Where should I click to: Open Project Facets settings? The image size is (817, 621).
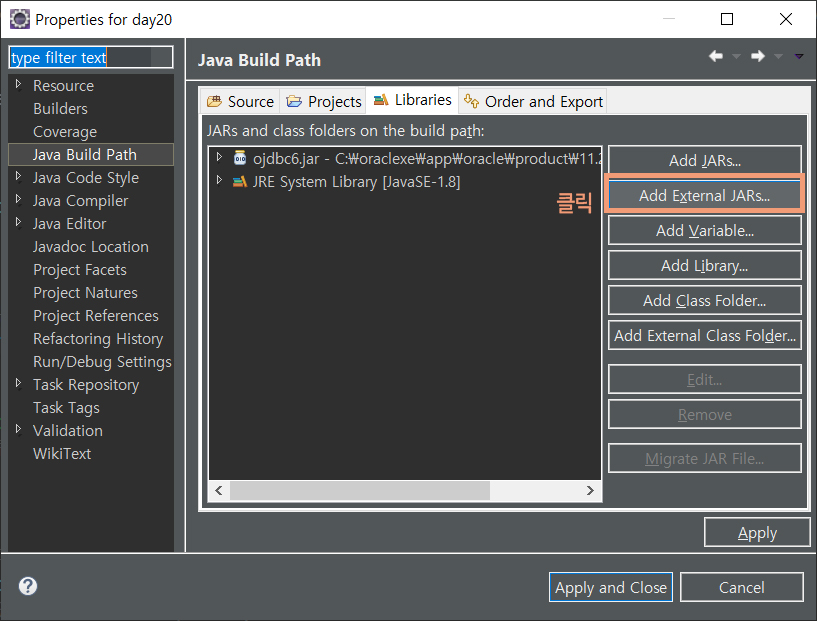pos(80,269)
